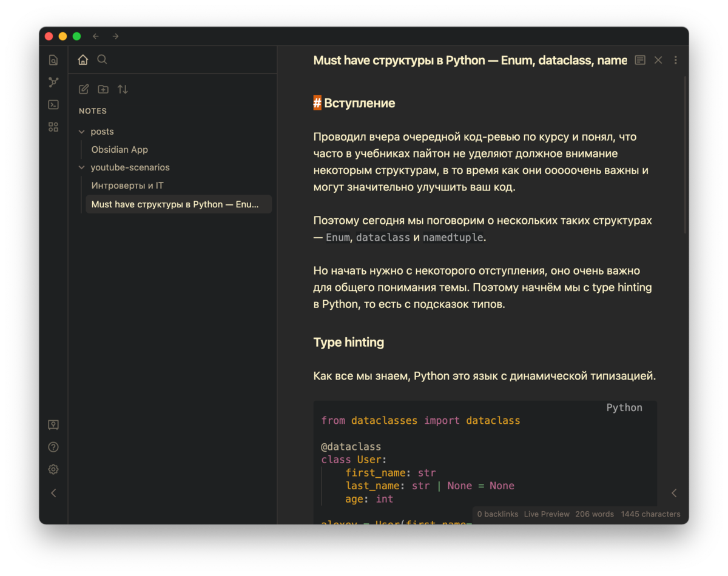The width and height of the screenshot is (728, 576).
Task: Click inline code Enum in text
Action: pos(338,238)
